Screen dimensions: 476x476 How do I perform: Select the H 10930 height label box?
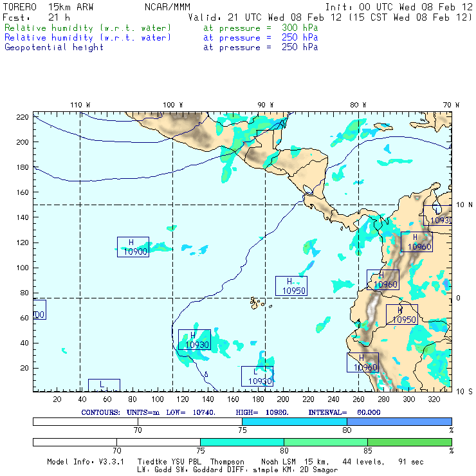click(194, 340)
